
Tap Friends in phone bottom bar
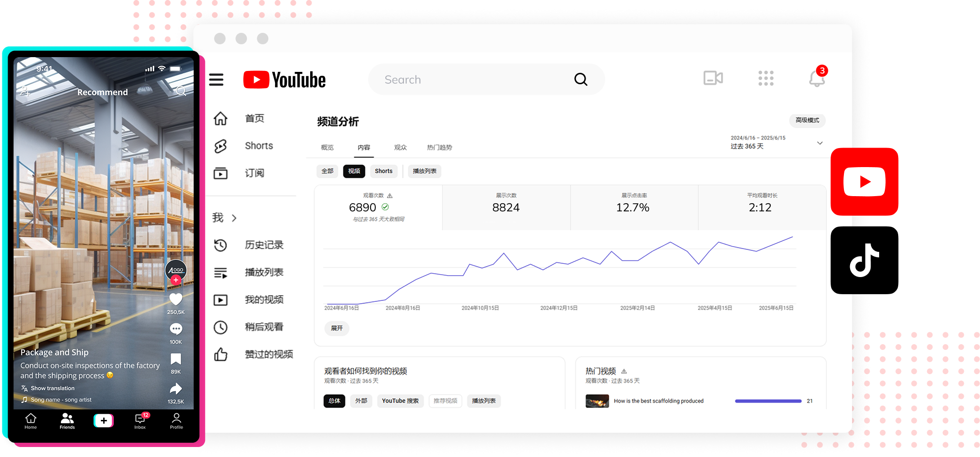pyautogui.click(x=67, y=421)
